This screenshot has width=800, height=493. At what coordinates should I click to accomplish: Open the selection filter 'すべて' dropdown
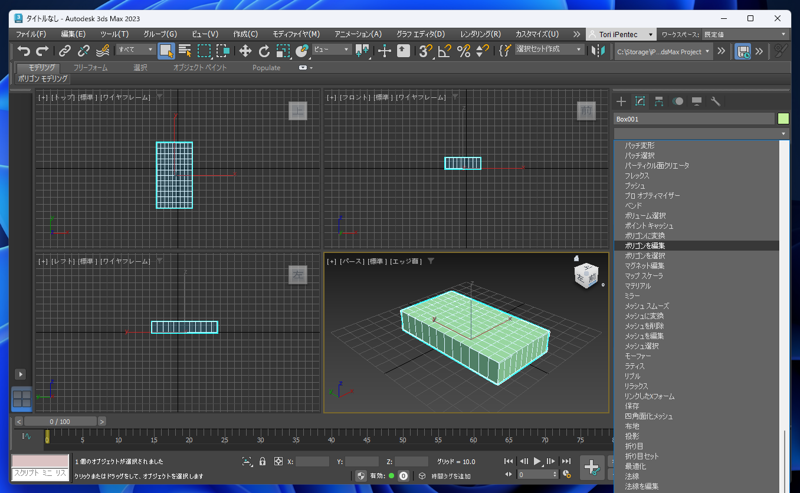click(135, 50)
